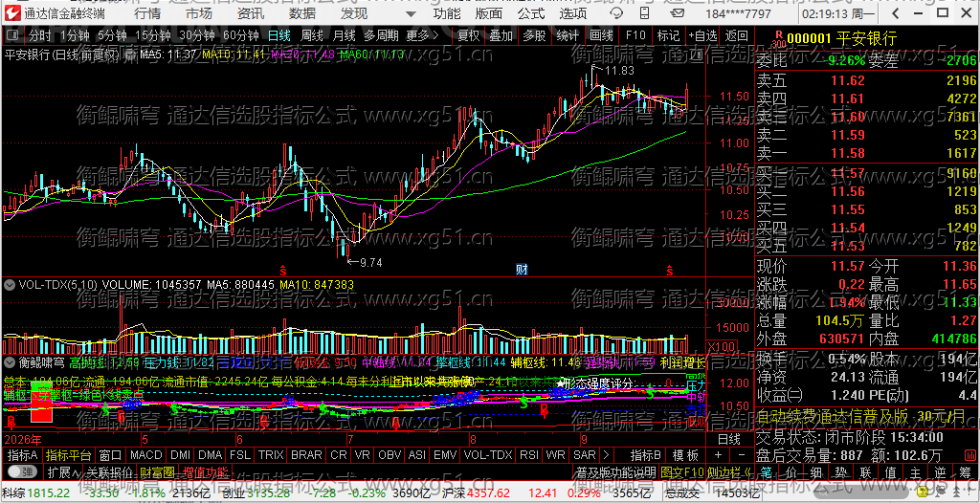The image size is (980, 503).
Task: Select the 30分钟 period
Action: pyautogui.click(x=196, y=35)
